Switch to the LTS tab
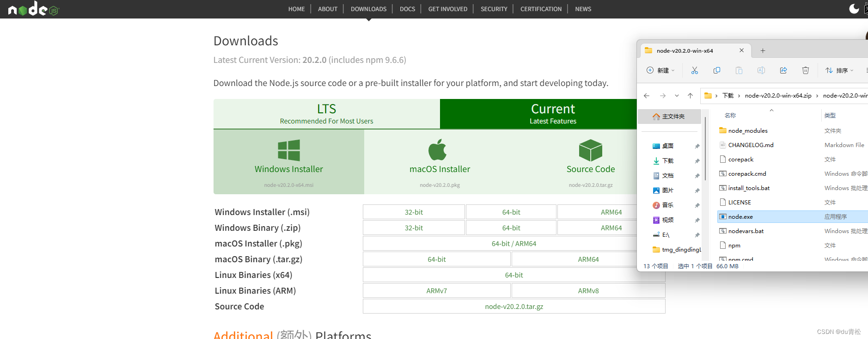 coord(326,114)
